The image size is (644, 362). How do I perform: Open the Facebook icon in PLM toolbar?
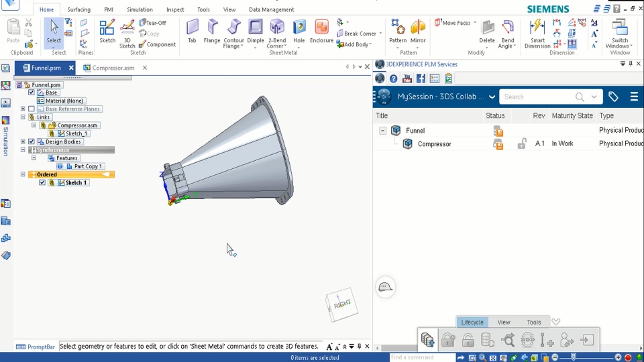(x=421, y=78)
